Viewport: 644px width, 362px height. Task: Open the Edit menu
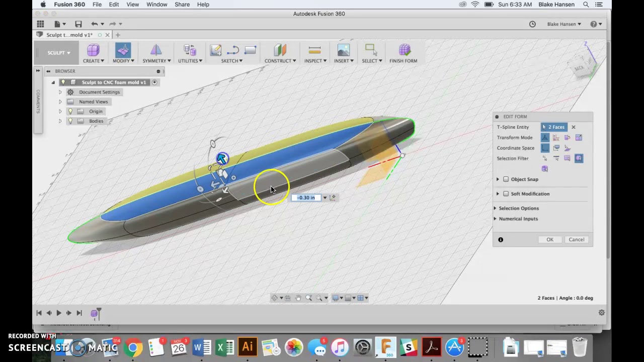[x=114, y=5]
